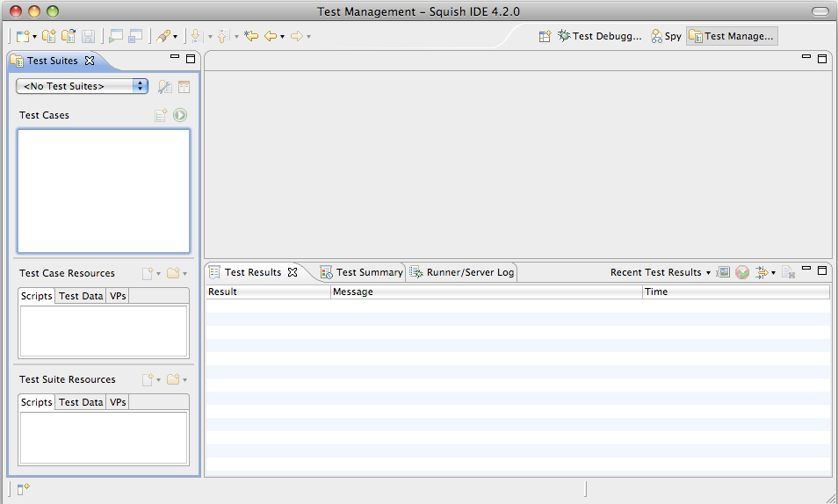
Task: Open the Recent Test Results dropdown
Action: pos(661,272)
